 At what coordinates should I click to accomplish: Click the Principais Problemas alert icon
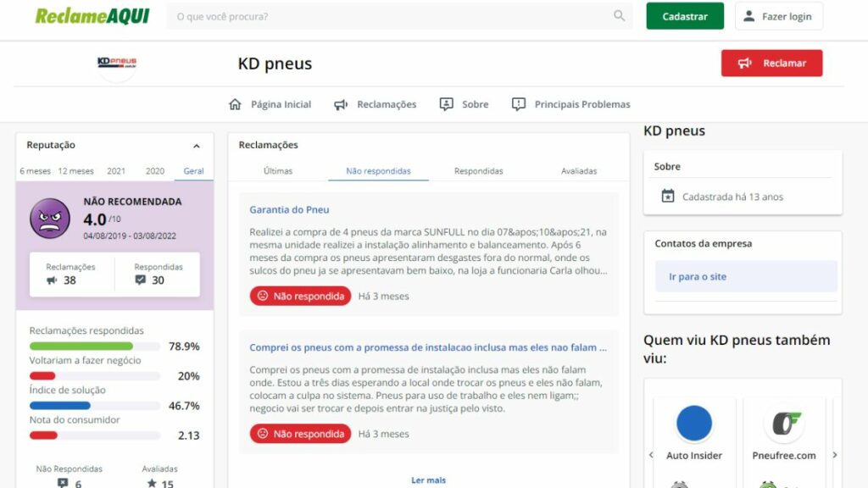point(519,104)
